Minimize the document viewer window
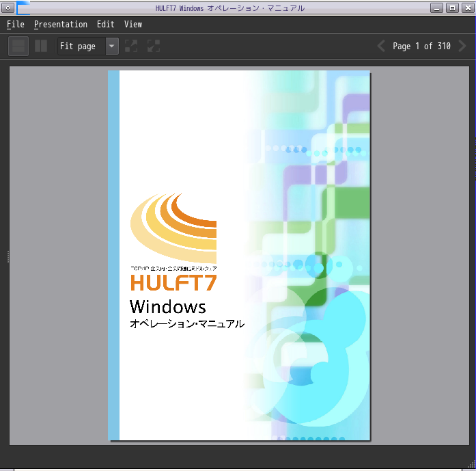 pos(436,8)
